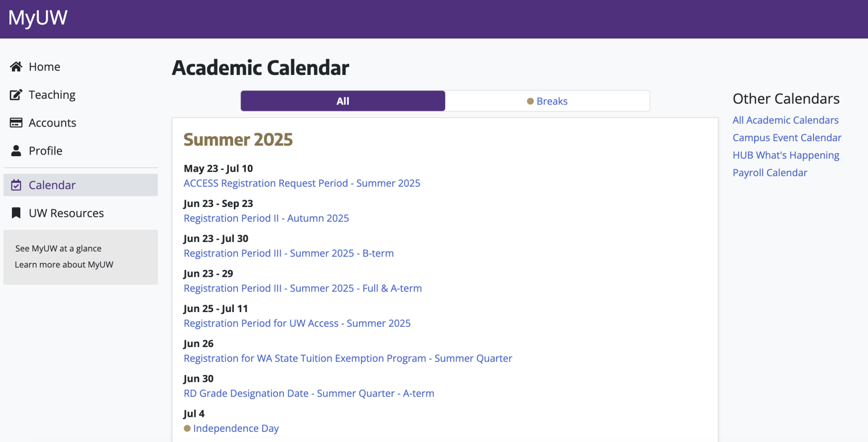Open HUB What's Happening link
The width and height of the screenshot is (868, 442).
pos(786,155)
